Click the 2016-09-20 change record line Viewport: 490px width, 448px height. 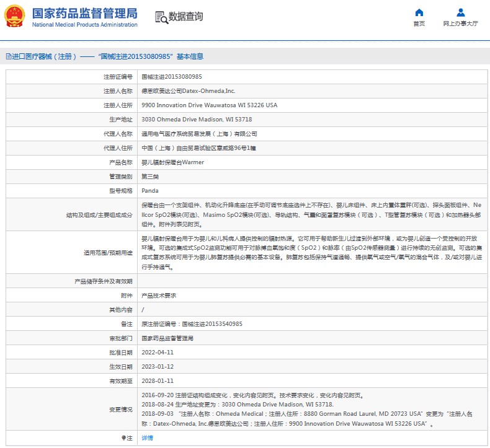coord(253,395)
